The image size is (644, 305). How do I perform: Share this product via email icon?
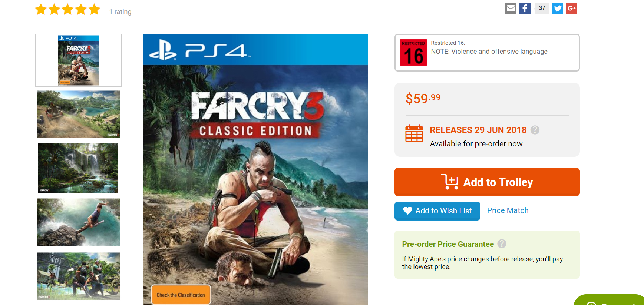pos(511,8)
